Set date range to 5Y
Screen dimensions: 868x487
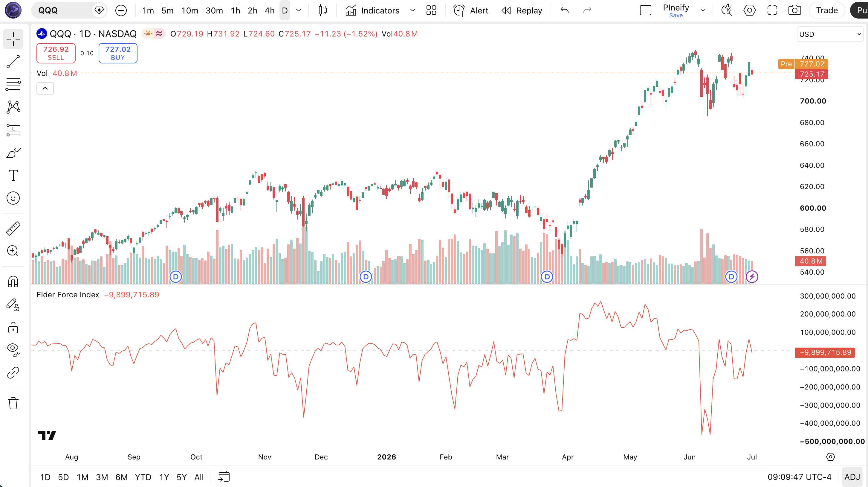tap(182, 477)
